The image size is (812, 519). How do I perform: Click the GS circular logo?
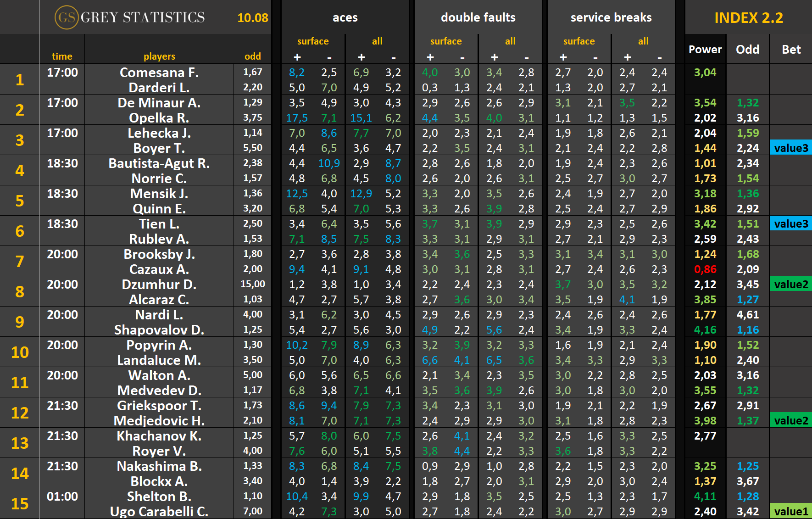(x=67, y=17)
